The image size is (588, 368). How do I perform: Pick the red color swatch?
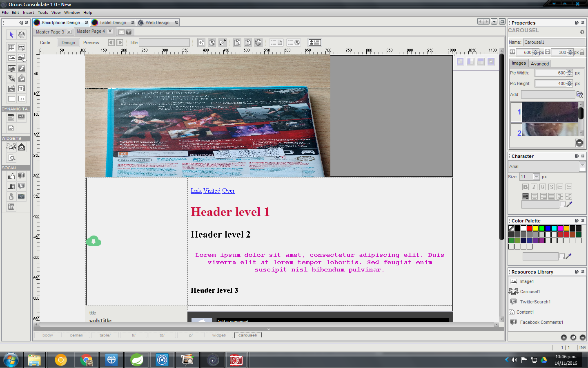point(530,228)
